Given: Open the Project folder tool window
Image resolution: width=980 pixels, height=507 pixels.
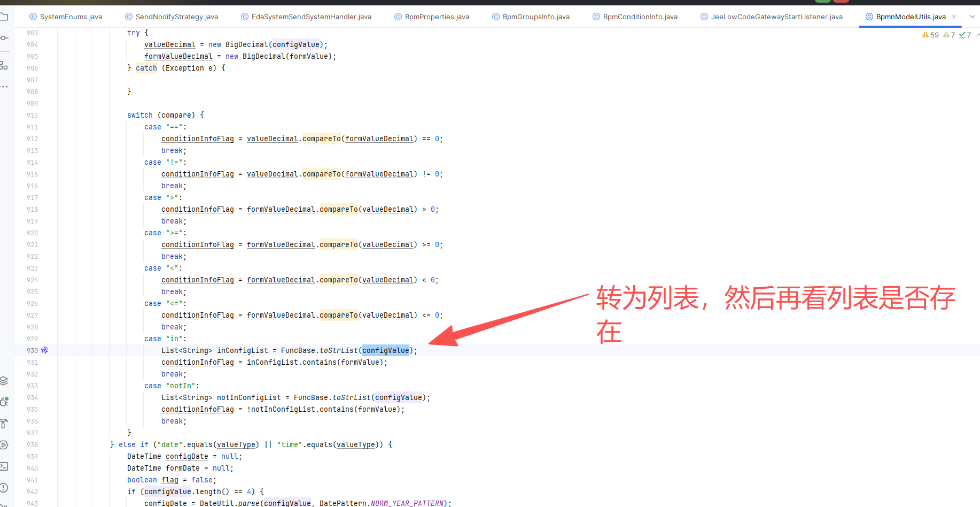Looking at the screenshot, I should 4,17.
